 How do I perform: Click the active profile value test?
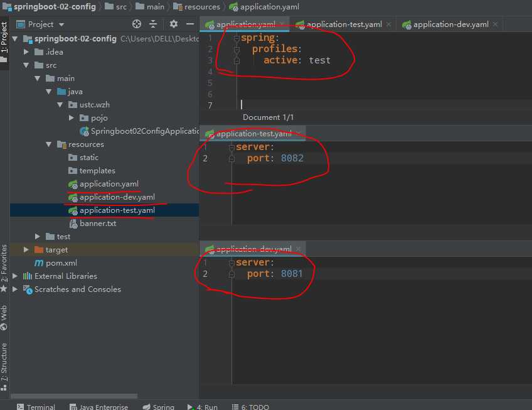coord(319,60)
